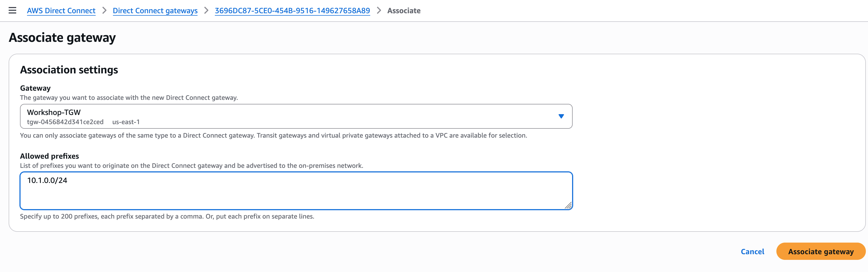Image resolution: width=868 pixels, height=272 pixels.
Task: Click the us-east-1 region text in selector
Action: pos(126,122)
